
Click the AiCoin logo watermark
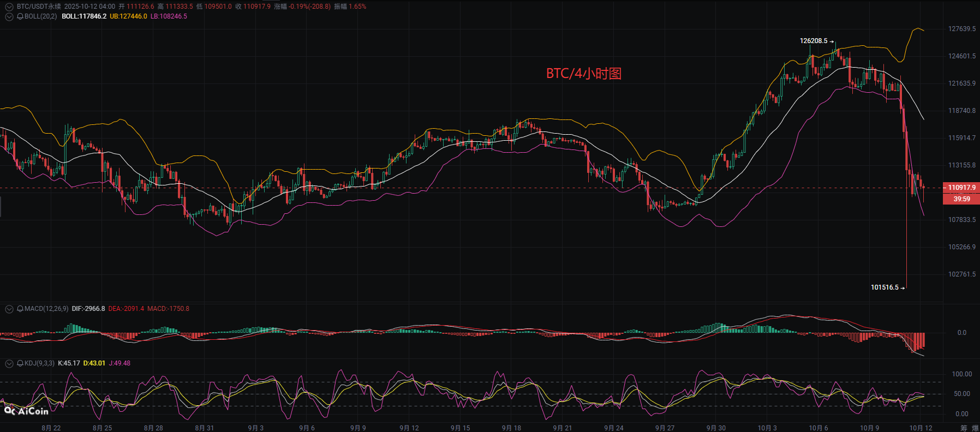point(26,411)
